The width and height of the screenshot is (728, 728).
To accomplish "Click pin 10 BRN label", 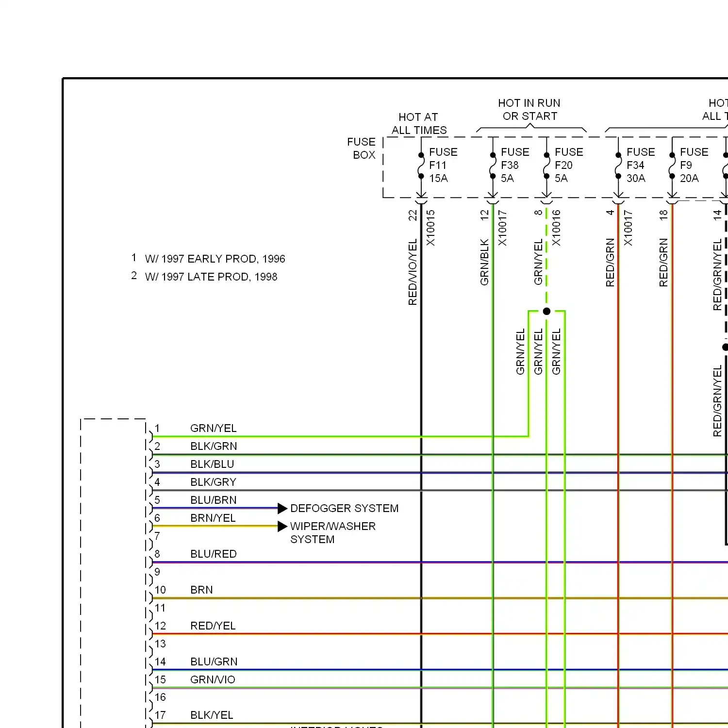I will point(201,590).
